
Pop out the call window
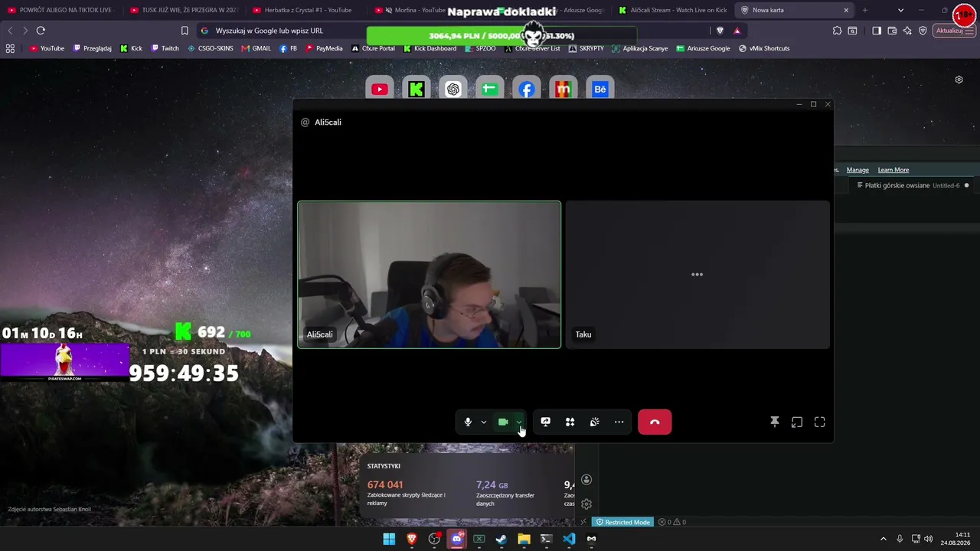(797, 422)
